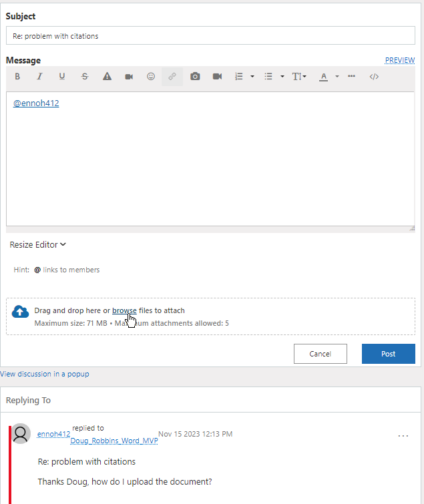Click the video camera icon beside the spoiler triangle

click(129, 77)
